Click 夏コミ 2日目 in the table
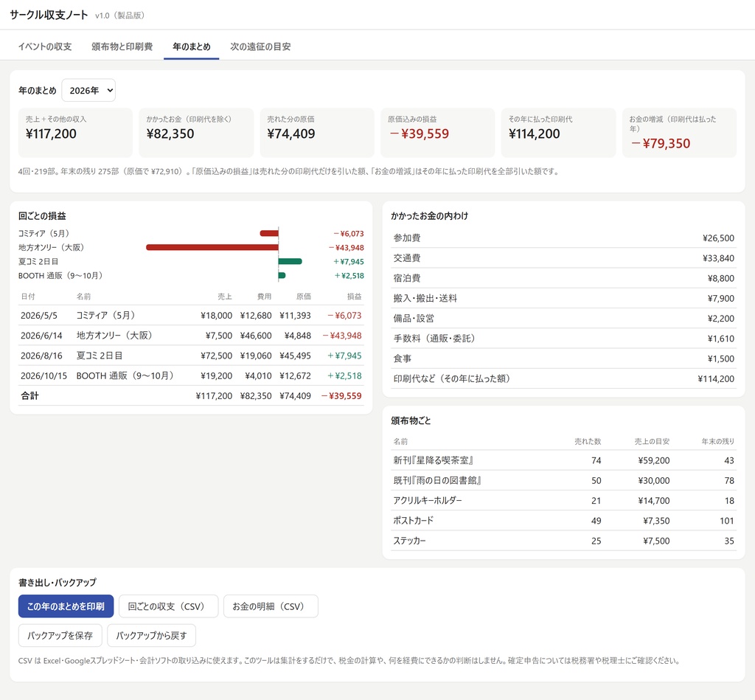Screen dimensions: 755x700 click(100, 356)
